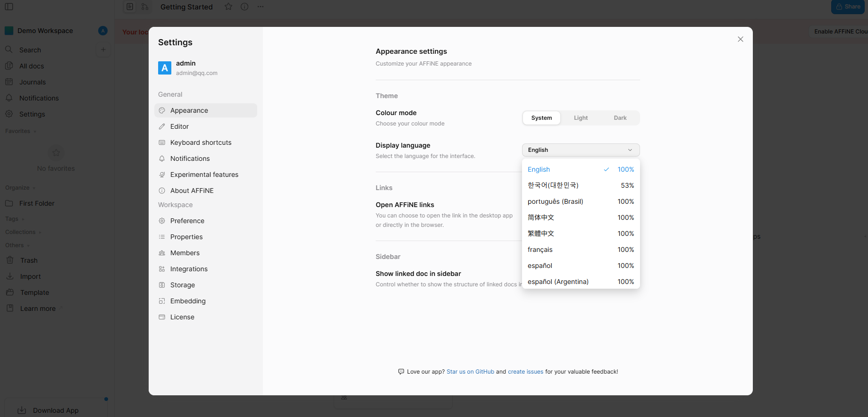This screenshot has height=417, width=868.
Task: Click the workspace avatar badge
Action: tap(103, 31)
